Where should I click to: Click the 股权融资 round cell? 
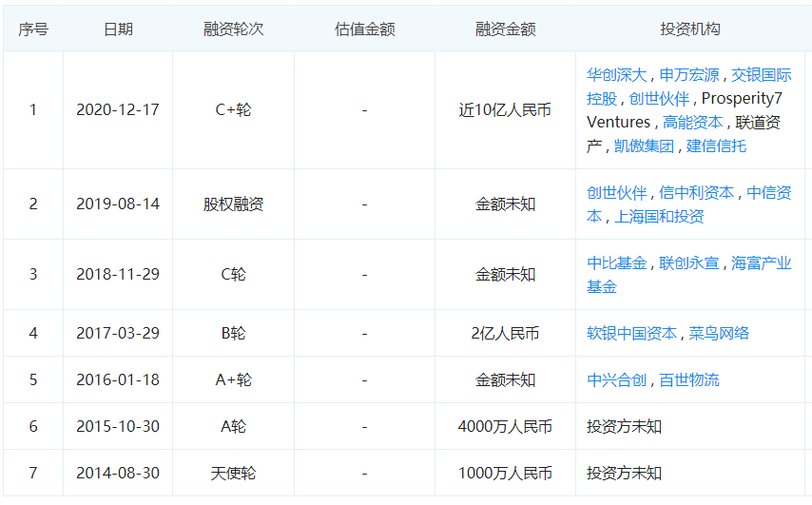coord(234,204)
